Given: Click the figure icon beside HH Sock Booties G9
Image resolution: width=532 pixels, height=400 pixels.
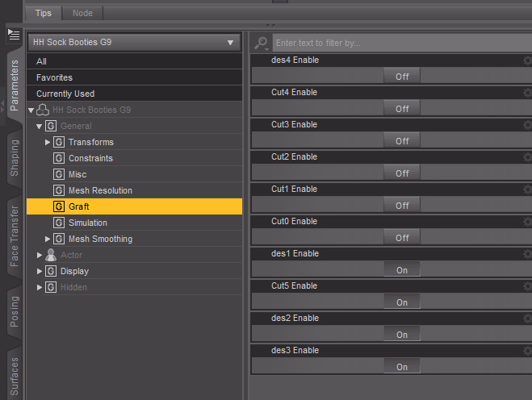Looking at the screenshot, I should coord(43,110).
